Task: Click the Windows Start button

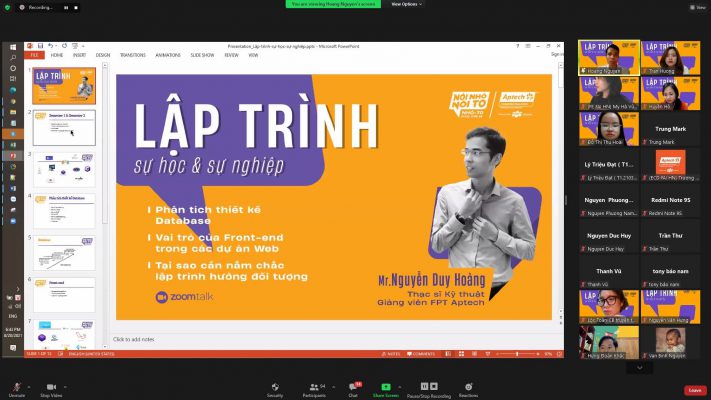Action: coord(10,45)
